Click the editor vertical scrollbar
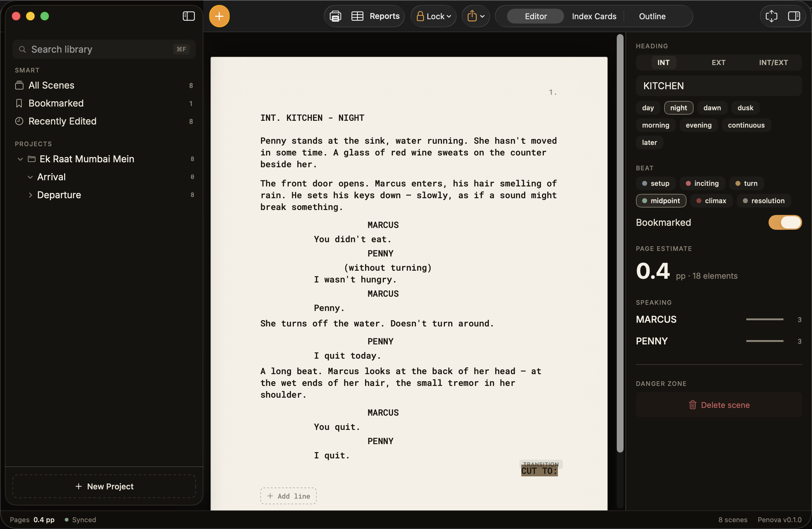This screenshot has height=529, width=812. pyautogui.click(x=620, y=244)
